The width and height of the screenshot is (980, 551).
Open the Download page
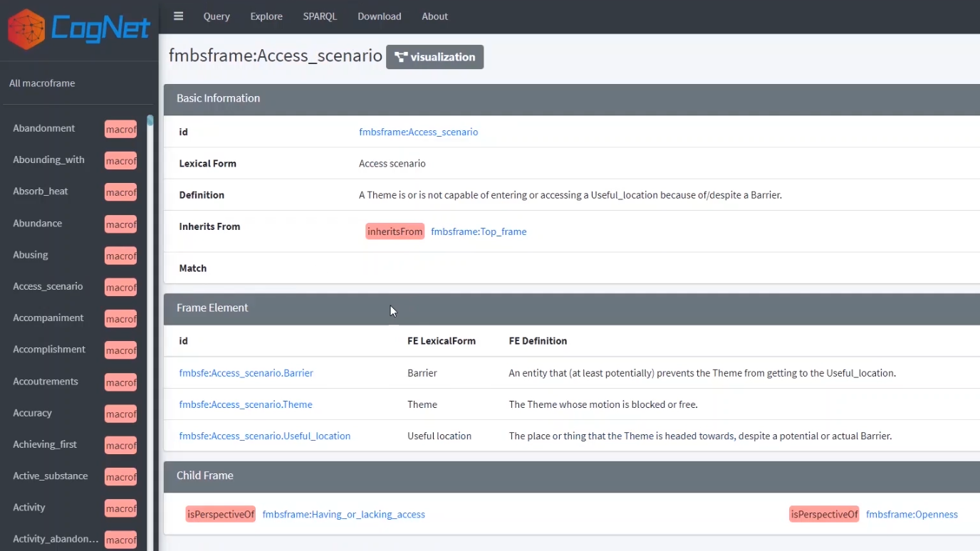(380, 16)
